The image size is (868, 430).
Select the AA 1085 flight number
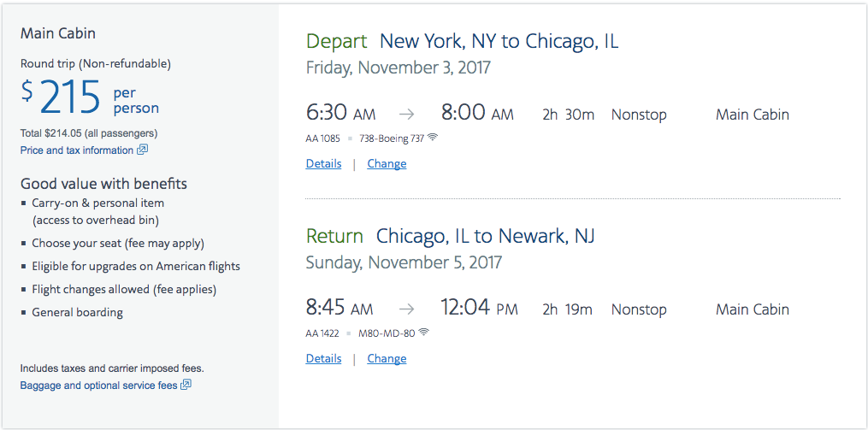(322, 138)
